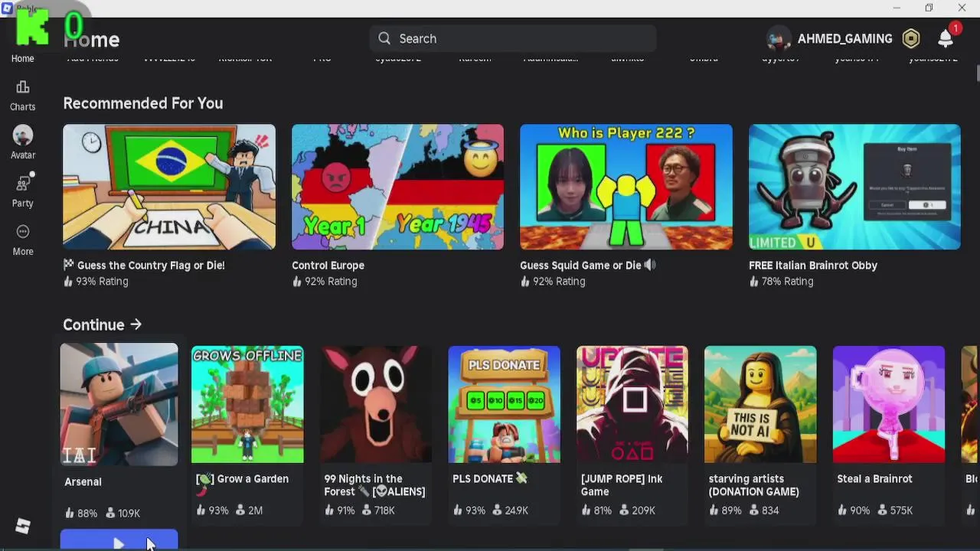This screenshot has width=980, height=551.
Task: Open starving artists donation game thumbnail
Action: tap(760, 404)
